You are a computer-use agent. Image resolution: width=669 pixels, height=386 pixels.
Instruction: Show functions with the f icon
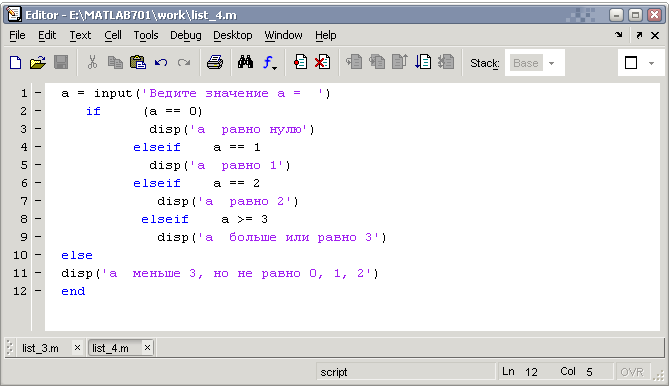[269, 63]
